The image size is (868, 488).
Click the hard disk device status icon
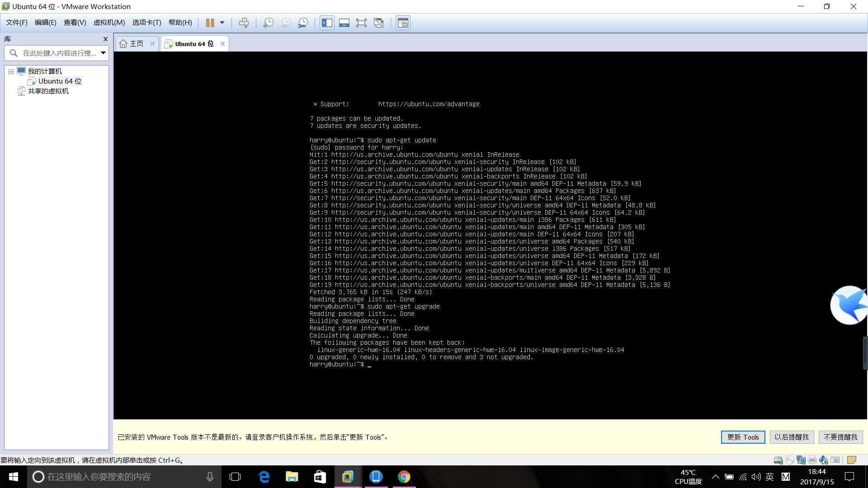click(x=778, y=460)
